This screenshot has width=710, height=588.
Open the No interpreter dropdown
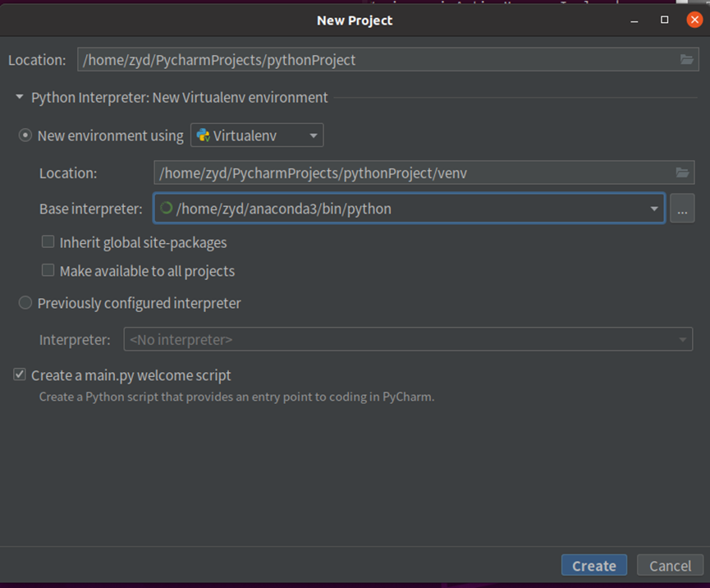[x=681, y=339]
